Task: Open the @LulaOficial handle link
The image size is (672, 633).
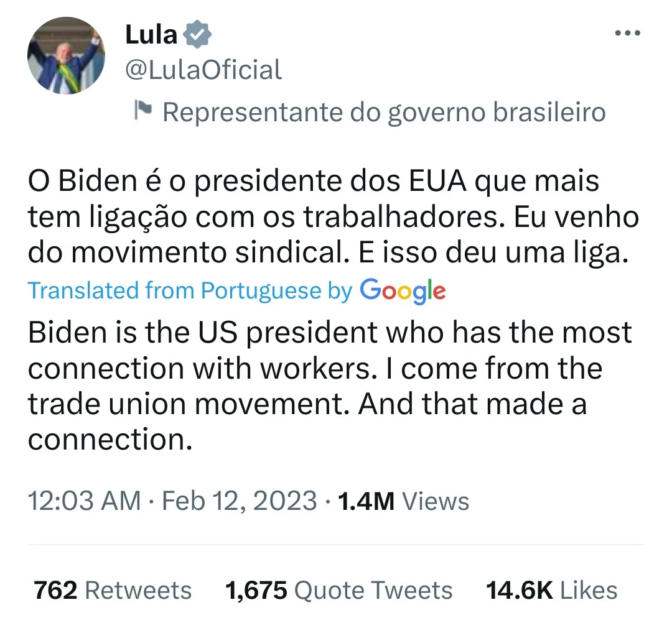Action: tap(203, 70)
